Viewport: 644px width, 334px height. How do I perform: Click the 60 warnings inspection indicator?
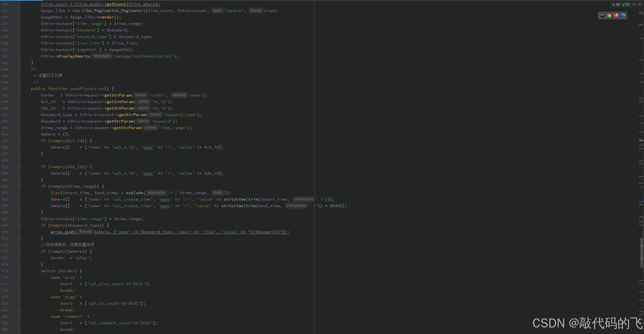pyautogui.click(x=616, y=4)
